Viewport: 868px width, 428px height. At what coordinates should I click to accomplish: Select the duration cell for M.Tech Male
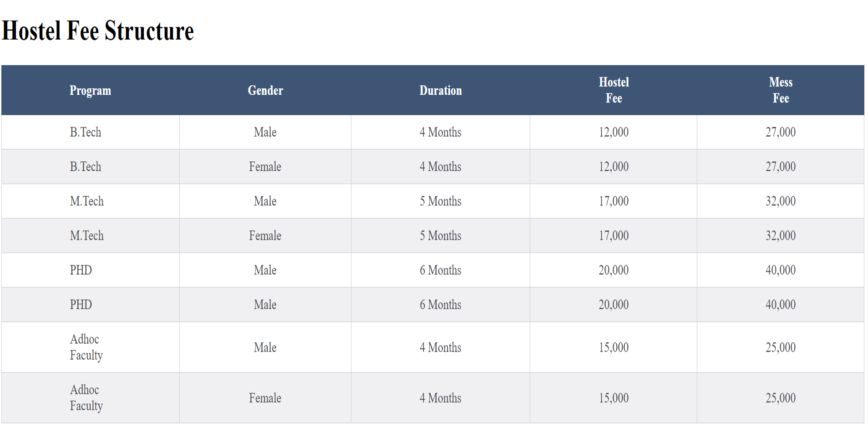click(x=440, y=201)
